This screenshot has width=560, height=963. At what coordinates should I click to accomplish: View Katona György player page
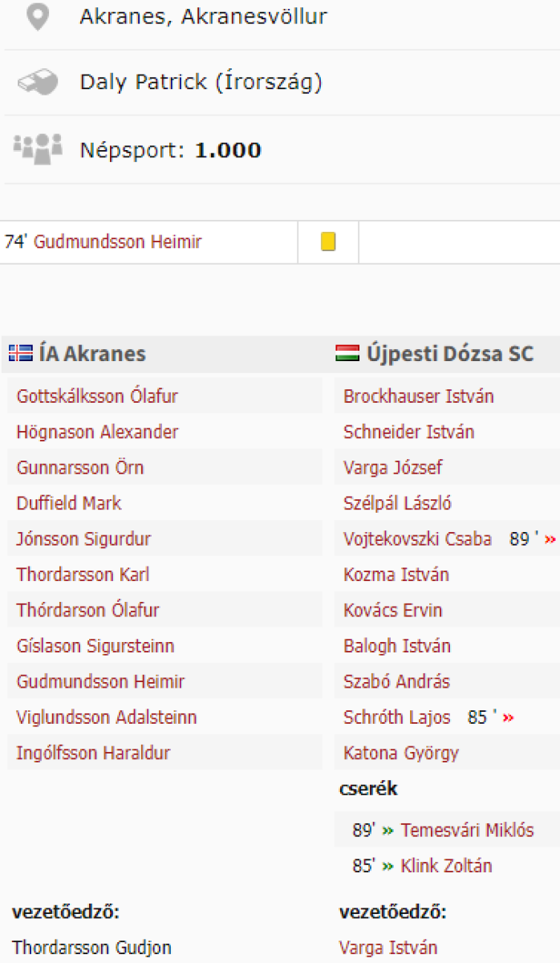click(x=400, y=753)
